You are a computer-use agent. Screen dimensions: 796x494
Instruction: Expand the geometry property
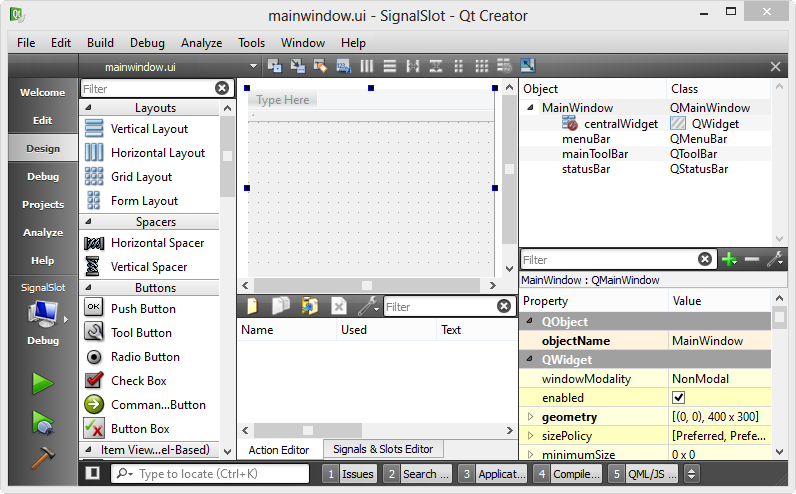530,417
